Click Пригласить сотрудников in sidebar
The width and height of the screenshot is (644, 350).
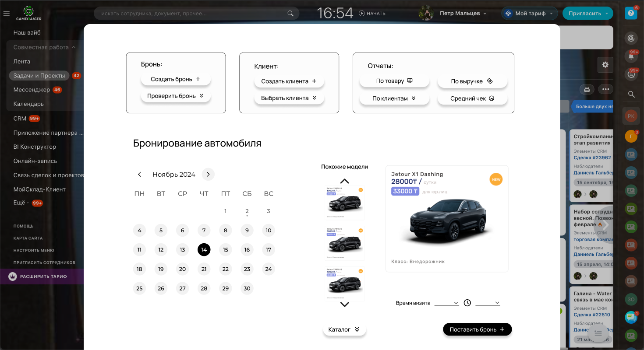(x=44, y=262)
